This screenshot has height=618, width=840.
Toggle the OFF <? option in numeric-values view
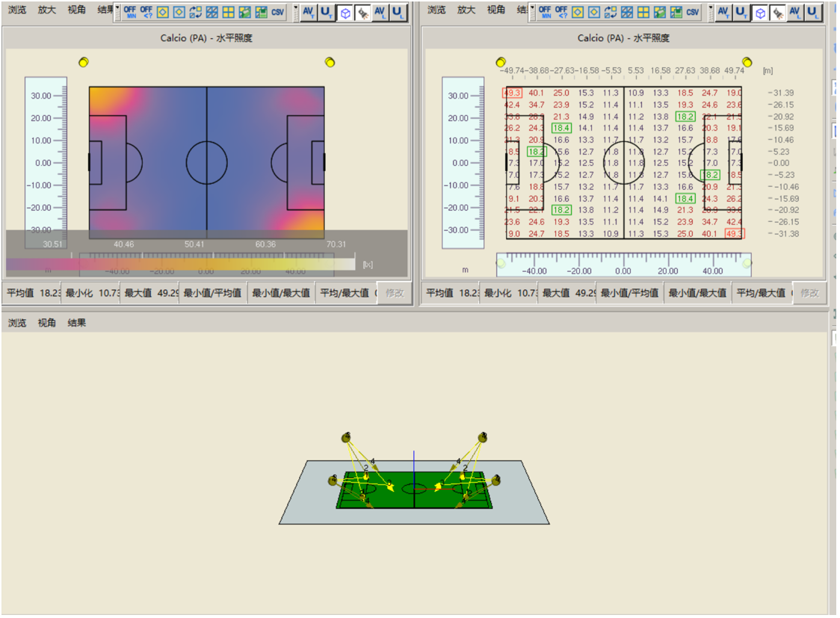pyautogui.click(x=561, y=12)
